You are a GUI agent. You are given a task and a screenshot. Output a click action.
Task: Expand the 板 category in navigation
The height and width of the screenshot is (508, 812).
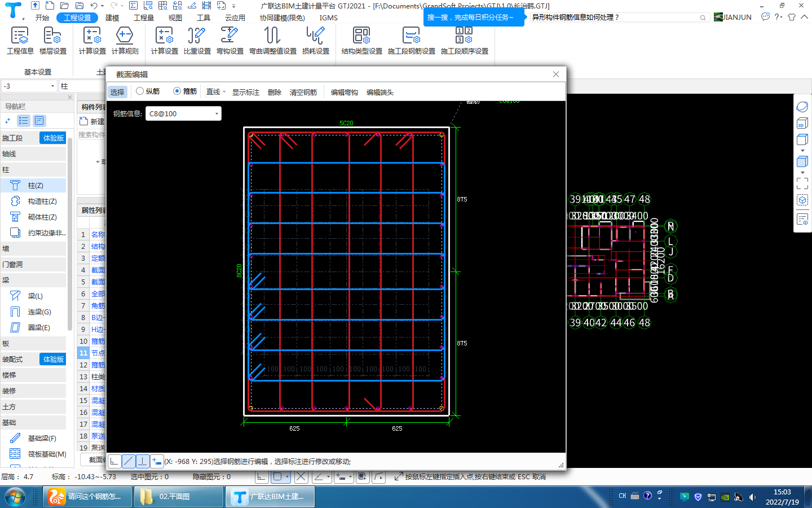pyautogui.click(x=33, y=343)
